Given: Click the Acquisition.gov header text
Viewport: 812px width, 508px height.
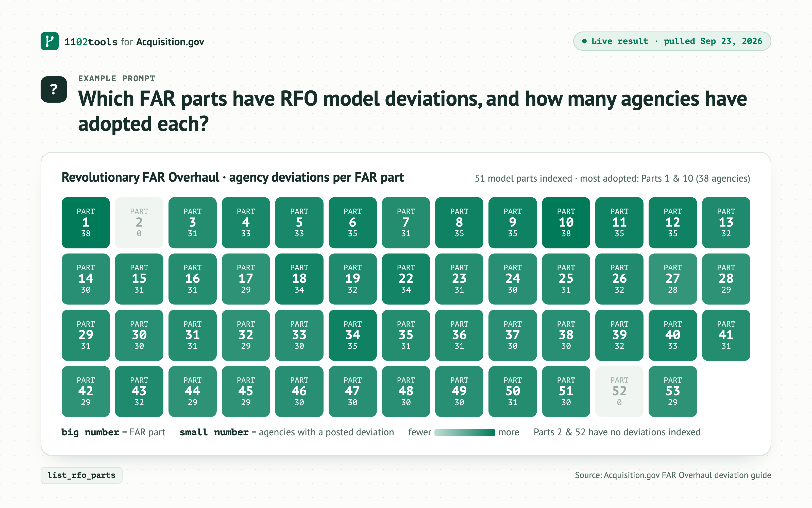Looking at the screenshot, I should (170, 42).
